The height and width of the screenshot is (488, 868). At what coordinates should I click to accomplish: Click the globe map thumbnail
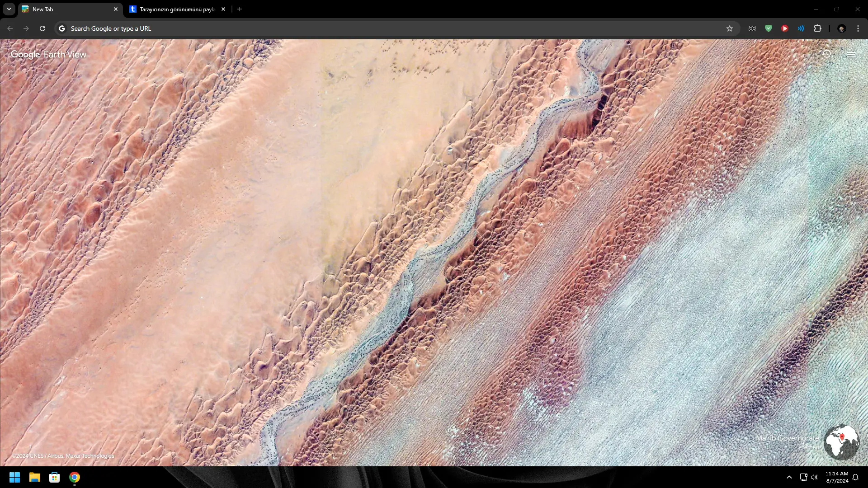click(841, 442)
